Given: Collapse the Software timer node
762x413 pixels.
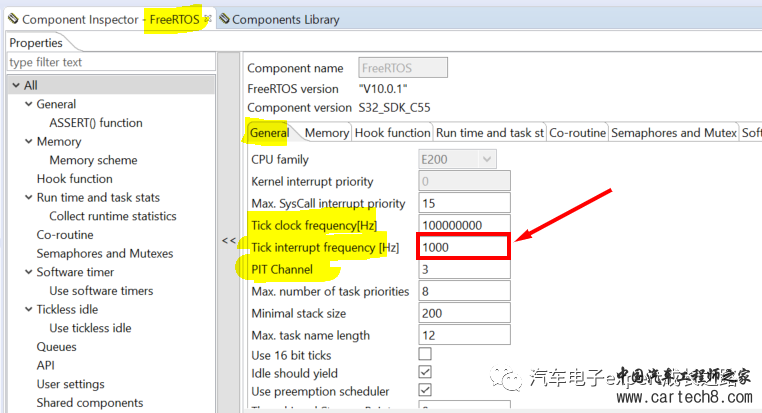Looking at the screenshot, I should tap(29, 272).
